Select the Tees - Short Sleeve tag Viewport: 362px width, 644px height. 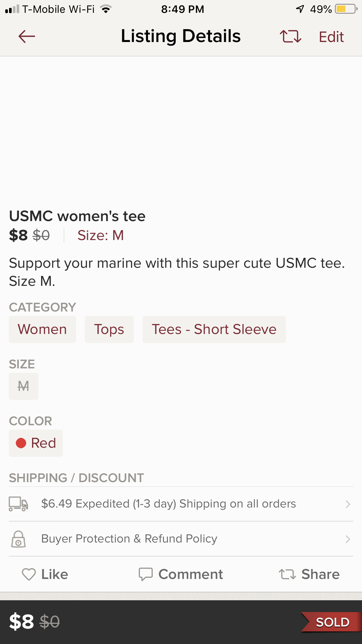pyautogui.click(x=214, y=329)
